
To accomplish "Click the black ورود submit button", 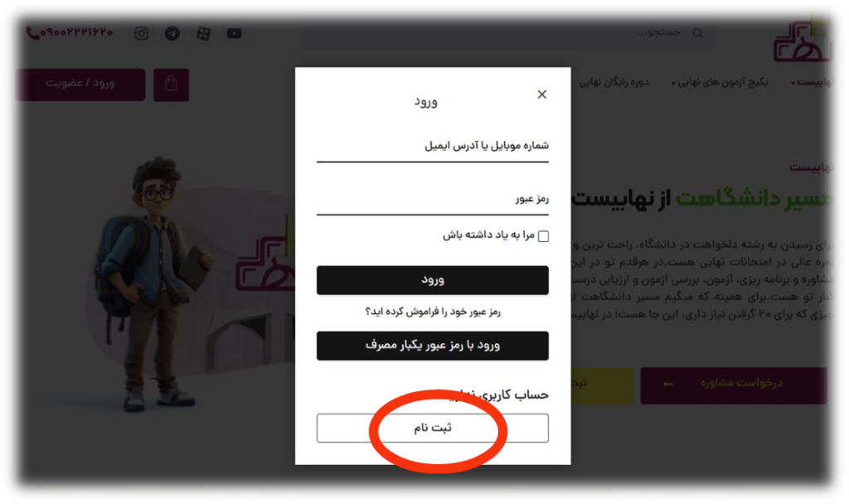I will 433,280.
